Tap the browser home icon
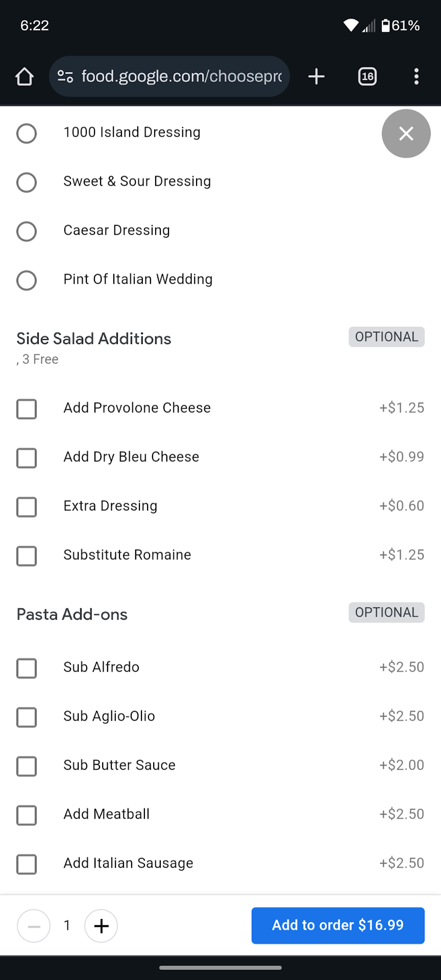441x980 pixels. pyautogui.click(x=24, y=77)
